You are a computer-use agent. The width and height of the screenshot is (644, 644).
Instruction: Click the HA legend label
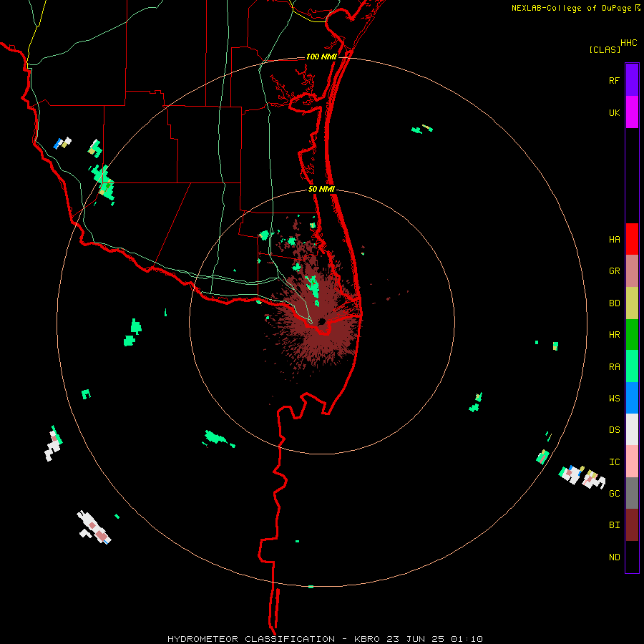[x=614, y=240]
